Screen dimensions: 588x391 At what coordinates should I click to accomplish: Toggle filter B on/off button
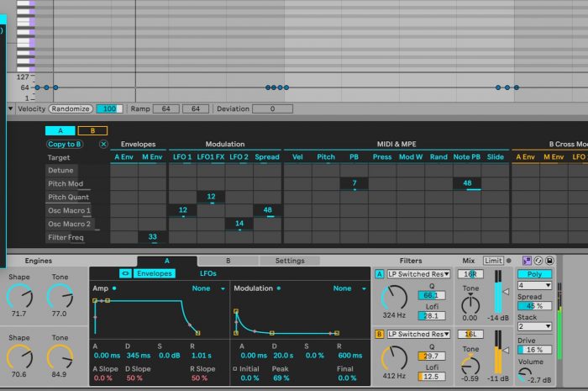coord(379,334)
